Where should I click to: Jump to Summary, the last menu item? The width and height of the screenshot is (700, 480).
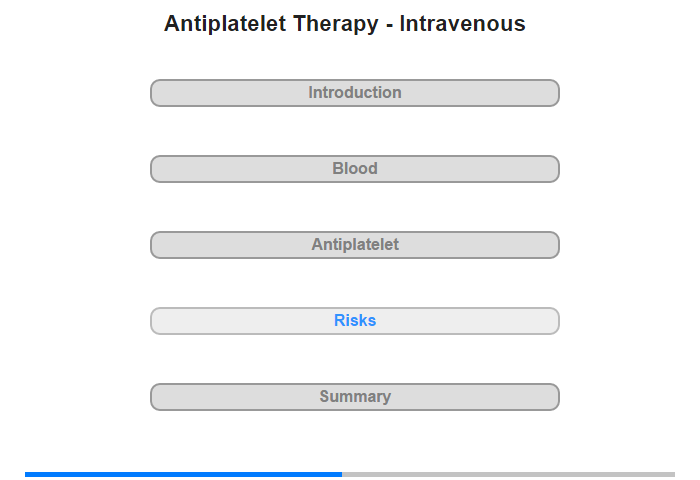click(x=354, y=397)
